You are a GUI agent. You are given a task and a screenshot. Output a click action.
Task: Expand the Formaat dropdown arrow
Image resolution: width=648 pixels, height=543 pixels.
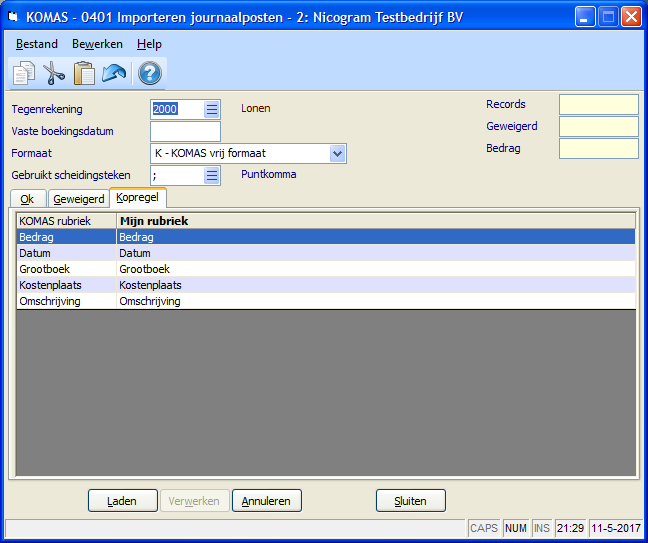337,153
